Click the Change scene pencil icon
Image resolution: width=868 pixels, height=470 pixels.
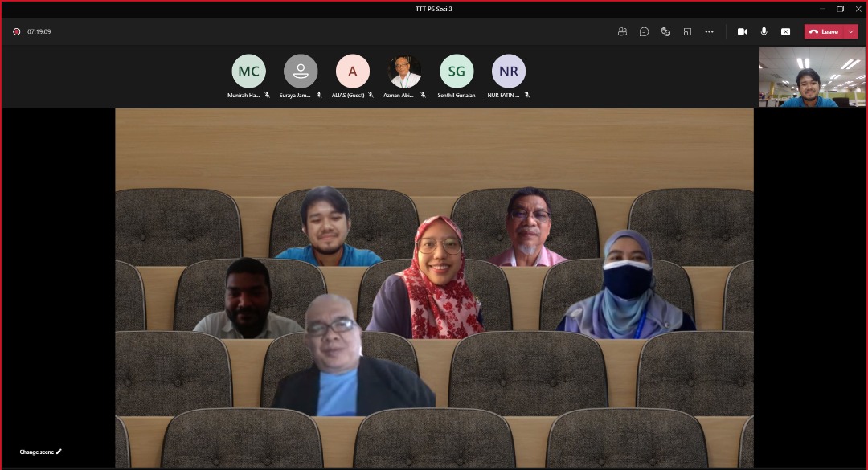pos(59,452)
